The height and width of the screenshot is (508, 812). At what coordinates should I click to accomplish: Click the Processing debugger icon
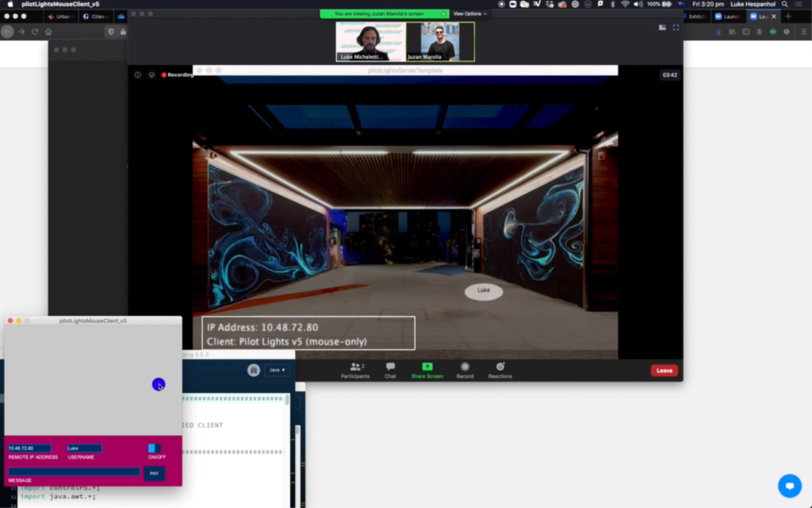coord(253,370)
